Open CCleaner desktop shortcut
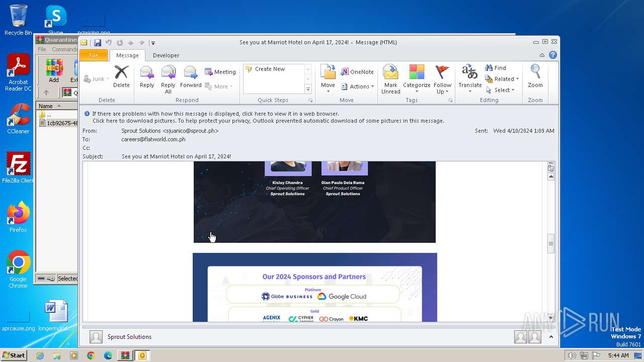Image resolution: width=644 pixels, height=362 pixels. [18, 119]
